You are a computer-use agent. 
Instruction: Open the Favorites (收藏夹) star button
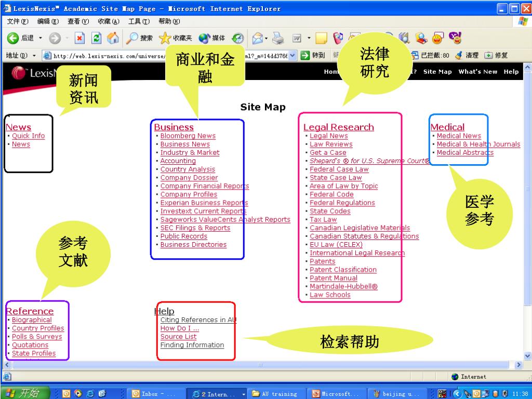176,38
